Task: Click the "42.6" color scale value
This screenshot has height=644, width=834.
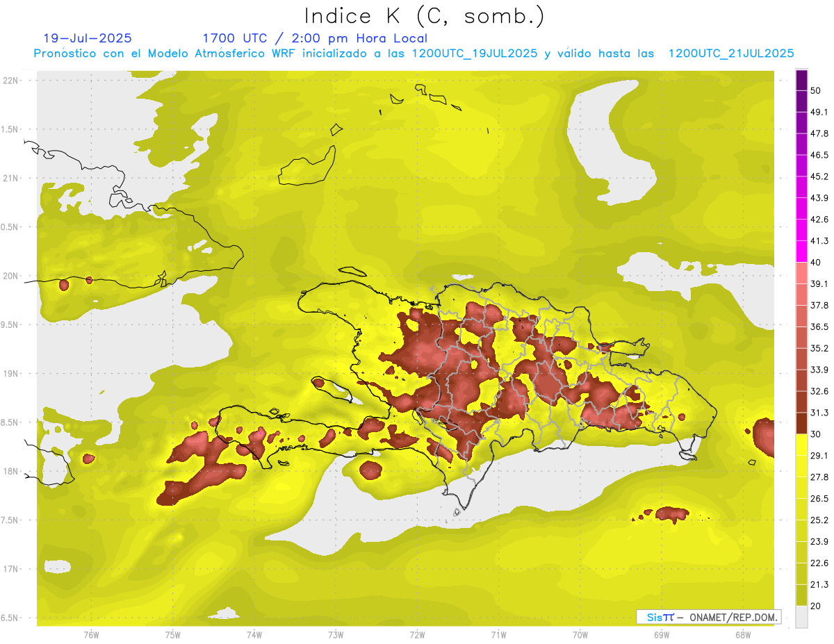Action: click(x=819, y=220)
